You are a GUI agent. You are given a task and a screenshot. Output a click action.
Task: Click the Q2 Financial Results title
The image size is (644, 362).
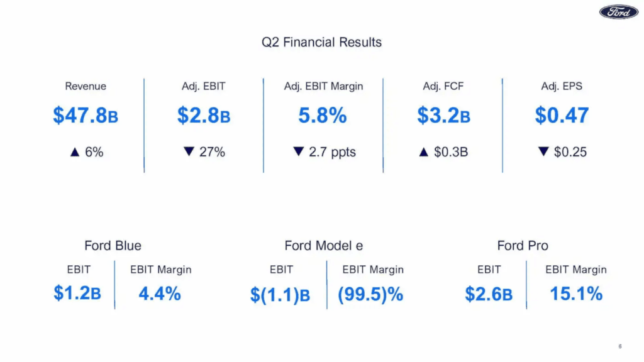(321, 43)
